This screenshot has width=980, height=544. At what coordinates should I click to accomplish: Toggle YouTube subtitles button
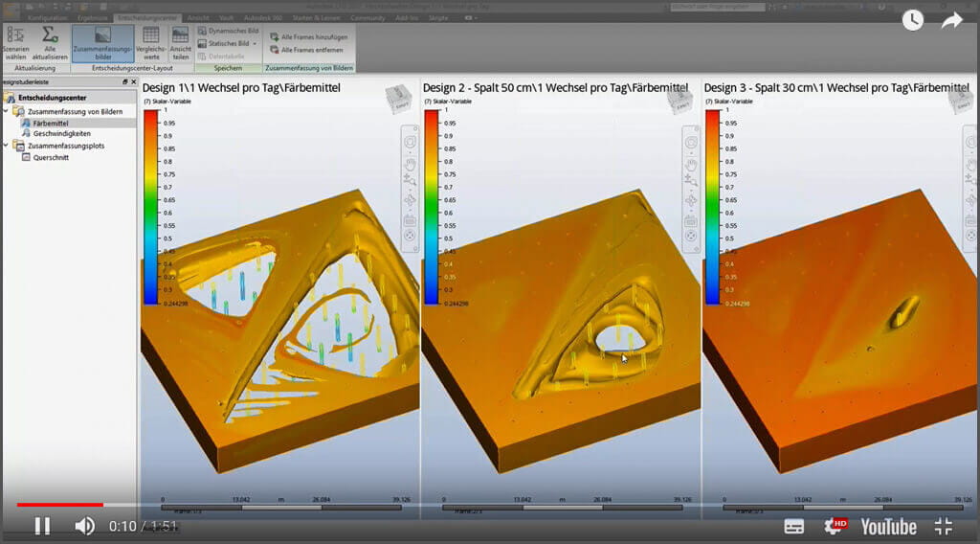point(793,526)
